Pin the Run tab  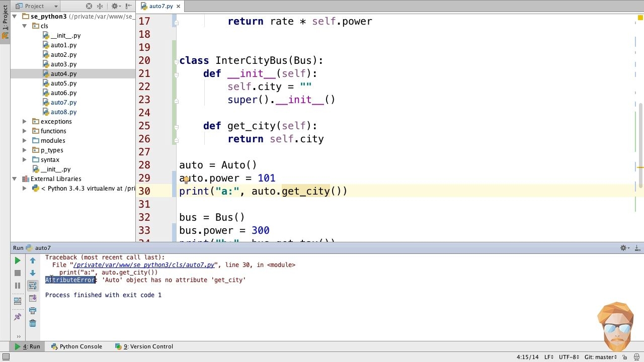(18, 317)
